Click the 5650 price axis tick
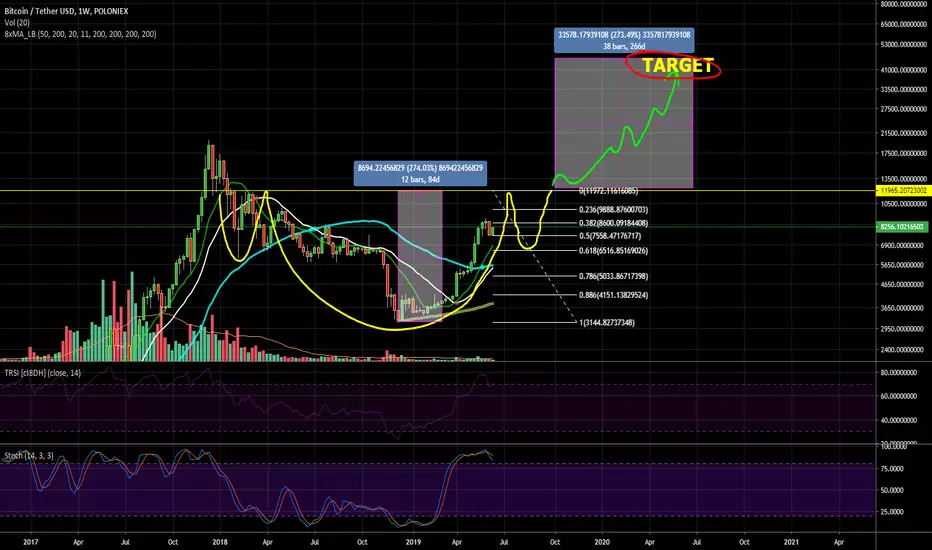Viewport: 932px width, 550px height. pos(903,265)
